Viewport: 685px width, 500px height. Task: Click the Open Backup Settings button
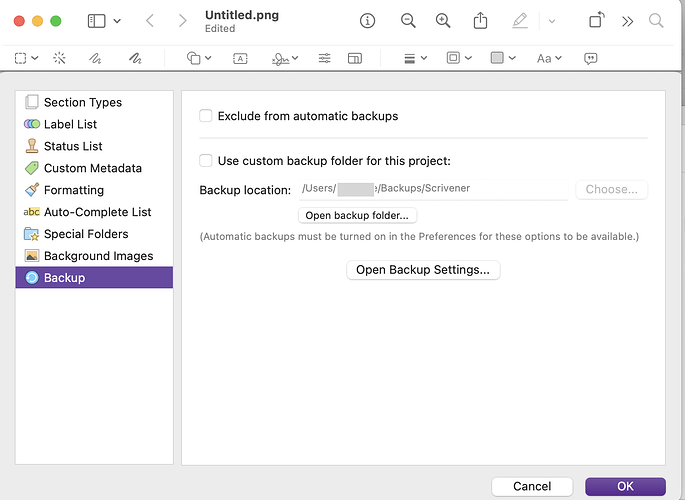pyautogui.click(x=422, y=270)
